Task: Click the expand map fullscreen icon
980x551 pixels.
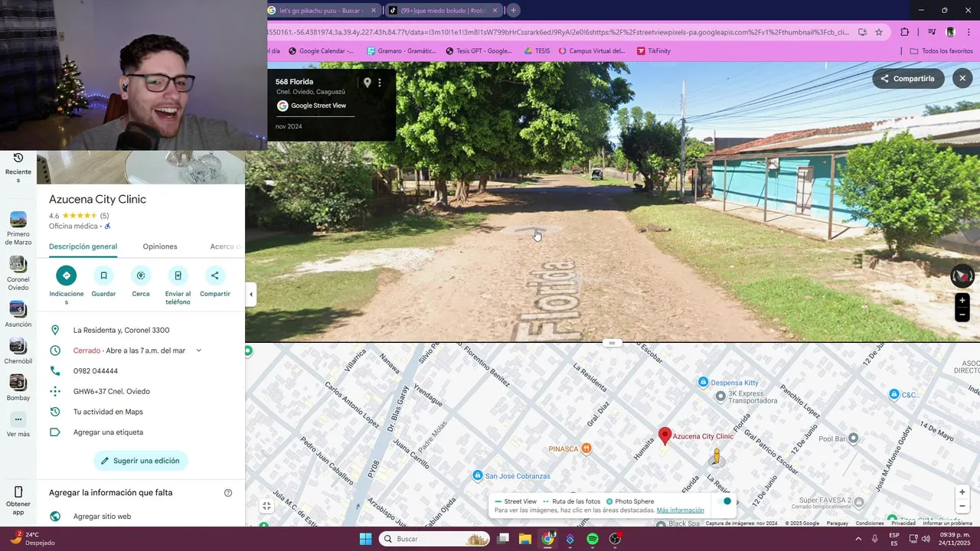Action: coord(266,506)
